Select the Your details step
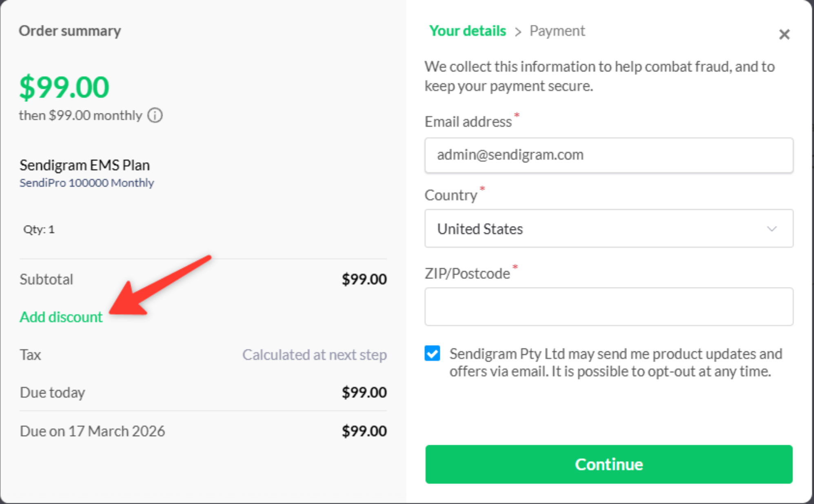Image resolution: width=814 pixels, height=504 pixels. [467, 31]
